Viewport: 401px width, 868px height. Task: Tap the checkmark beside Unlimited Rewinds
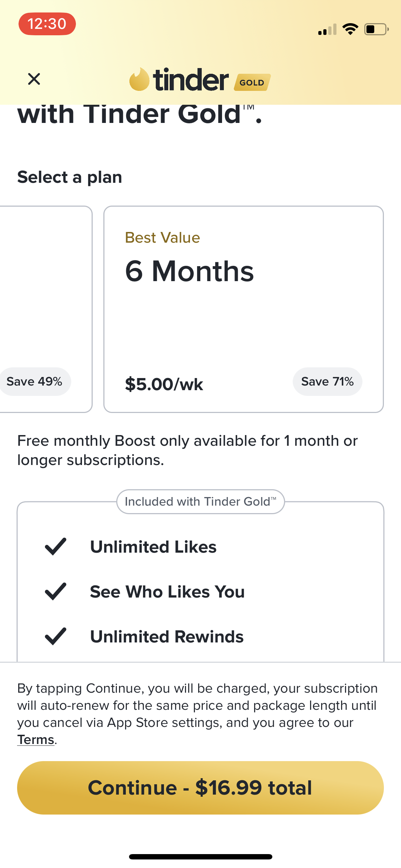coord(56,636)
